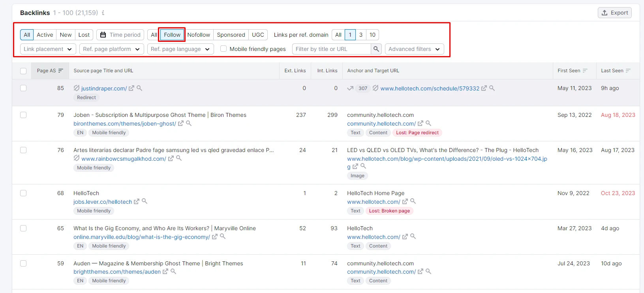Screen dimensions: 644x293
Task: Open www.hellotech.com/schedule/579332 link
Action: click(430, 88)
